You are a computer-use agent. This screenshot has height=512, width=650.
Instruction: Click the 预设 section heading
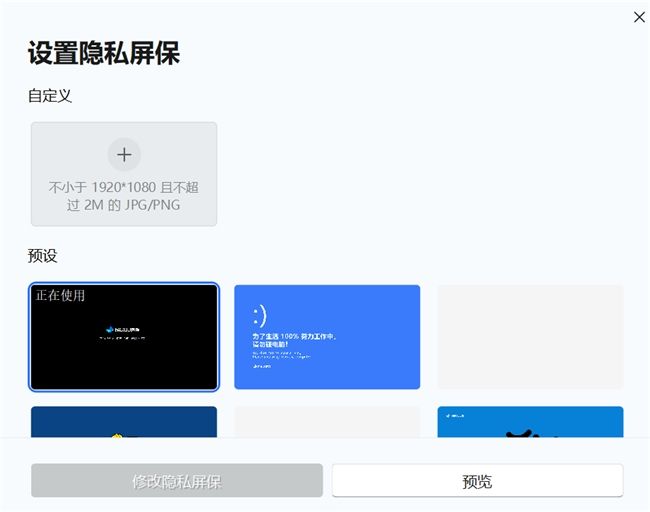(x=42, y=256)
